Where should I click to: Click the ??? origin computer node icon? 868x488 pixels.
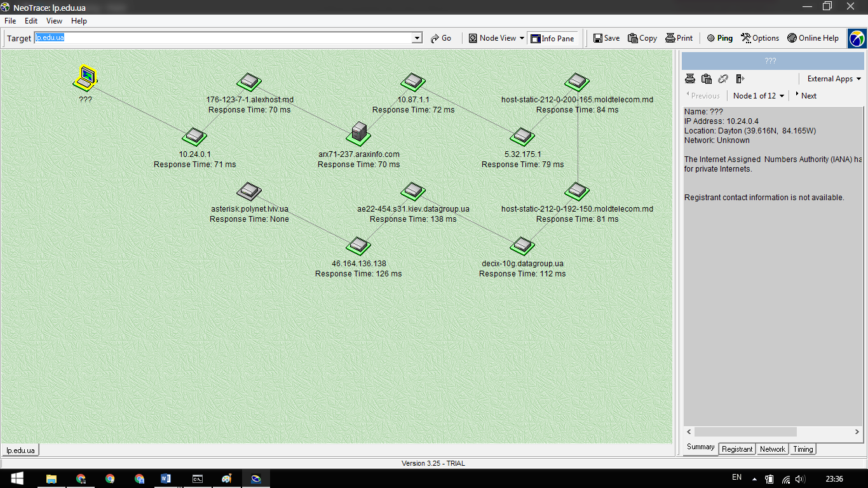pos(85,79)
